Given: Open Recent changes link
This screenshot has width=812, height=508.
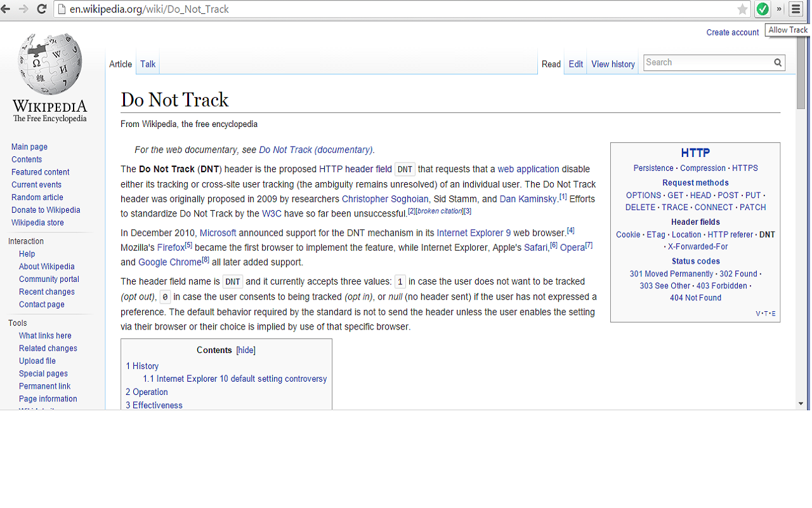Looking at the screenshot, I should tap(47, 292).
